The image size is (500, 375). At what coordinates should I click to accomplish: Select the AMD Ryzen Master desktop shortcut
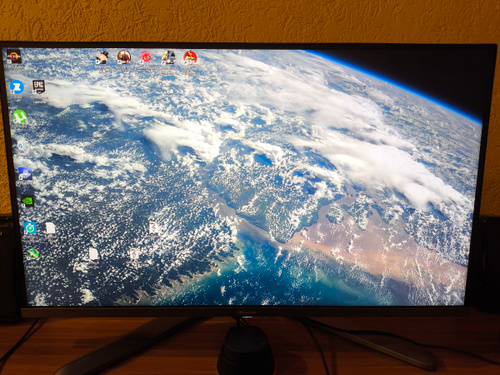(14, 56)
